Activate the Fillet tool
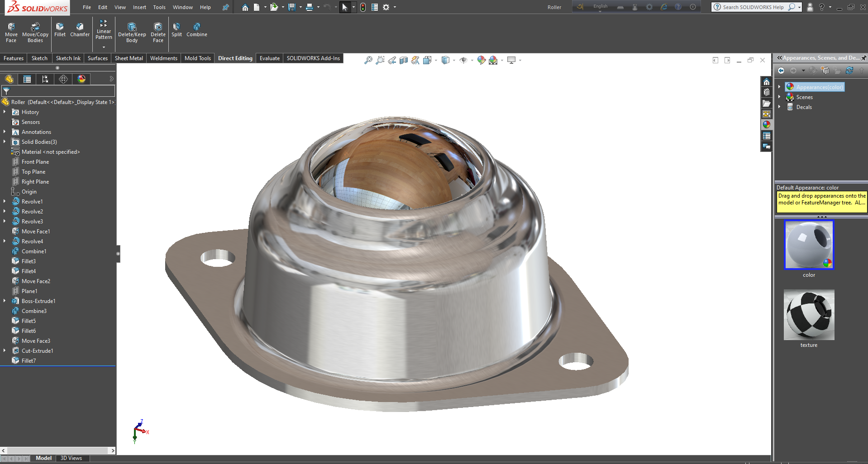868x464 pixels. pos(60,30)
